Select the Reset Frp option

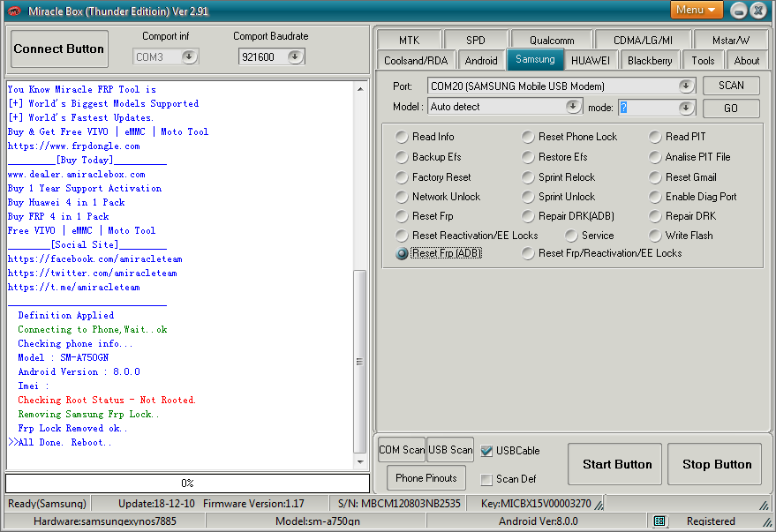click(x=402, y=216)
